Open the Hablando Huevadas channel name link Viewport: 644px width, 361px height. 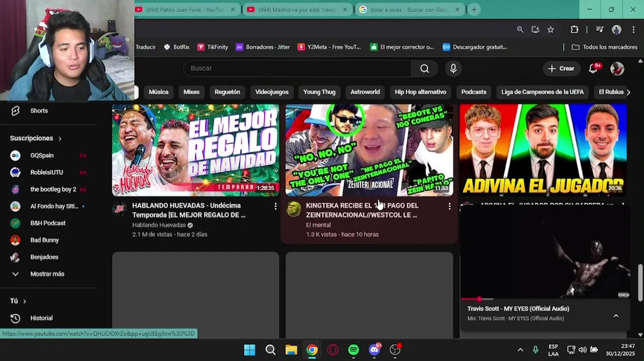158,225
